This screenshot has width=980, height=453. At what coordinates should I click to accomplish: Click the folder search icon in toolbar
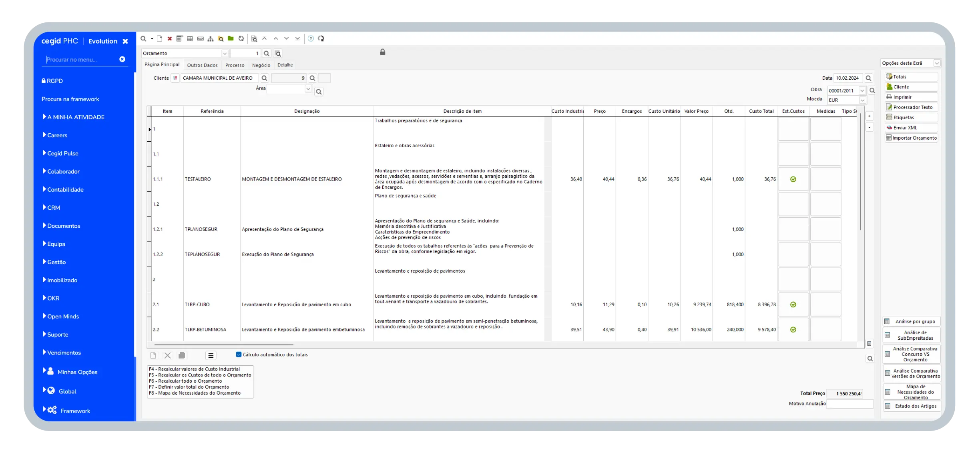221,39
